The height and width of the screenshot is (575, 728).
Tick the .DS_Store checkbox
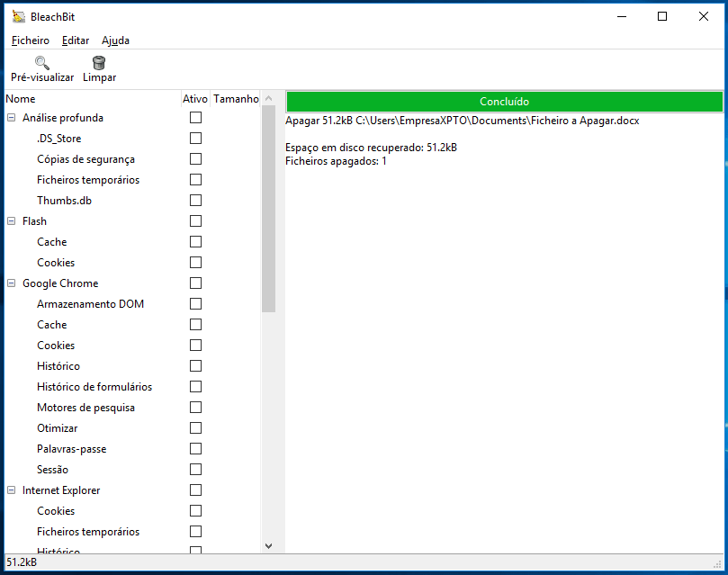click(195, 139)
